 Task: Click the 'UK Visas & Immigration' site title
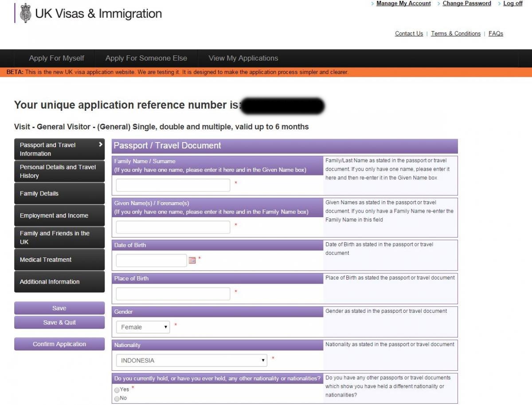pyautogui.click(x=98, y=14)
